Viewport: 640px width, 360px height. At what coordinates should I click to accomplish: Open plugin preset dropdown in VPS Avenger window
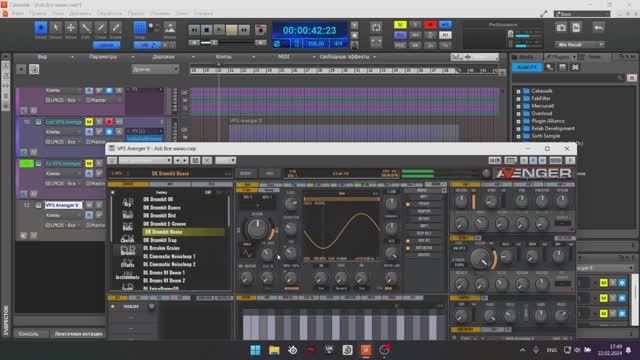tap(144, 160)
